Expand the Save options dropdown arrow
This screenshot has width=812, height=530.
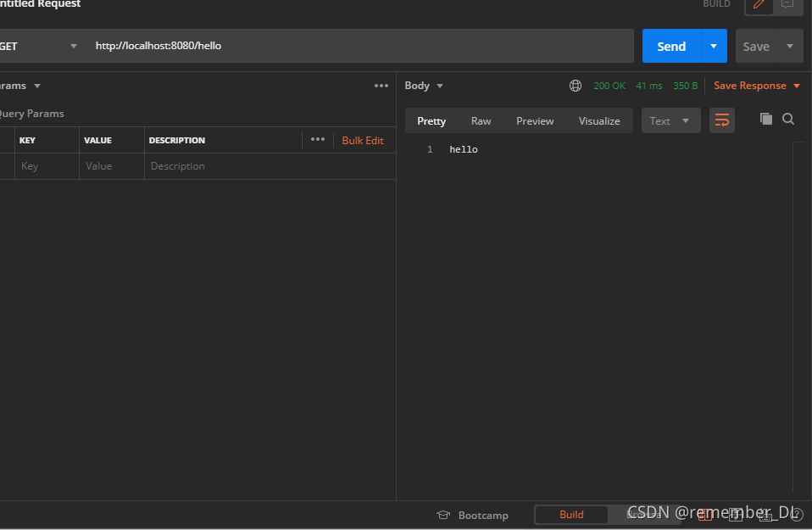tap(790, 46)
